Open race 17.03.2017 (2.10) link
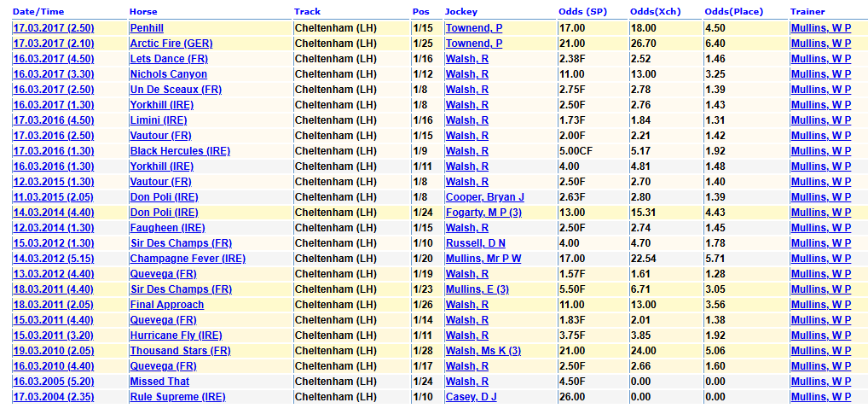Viewport: 868px width, 420px height. (x=53, y=44)
